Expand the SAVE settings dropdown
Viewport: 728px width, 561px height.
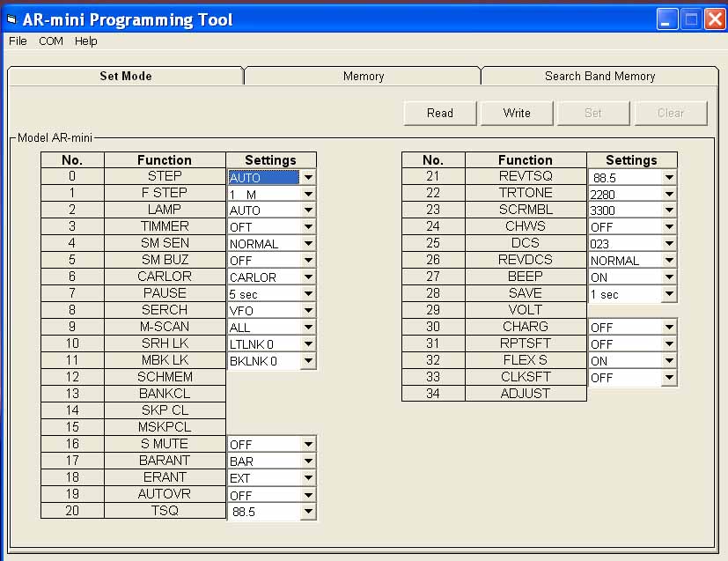click(668, 294)
